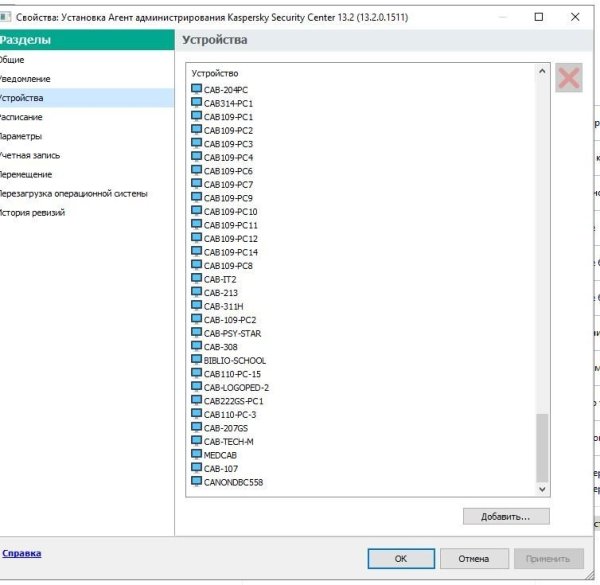Select the CAB110-PC-15 device row
600x585 pixels.
coord(226,374)
